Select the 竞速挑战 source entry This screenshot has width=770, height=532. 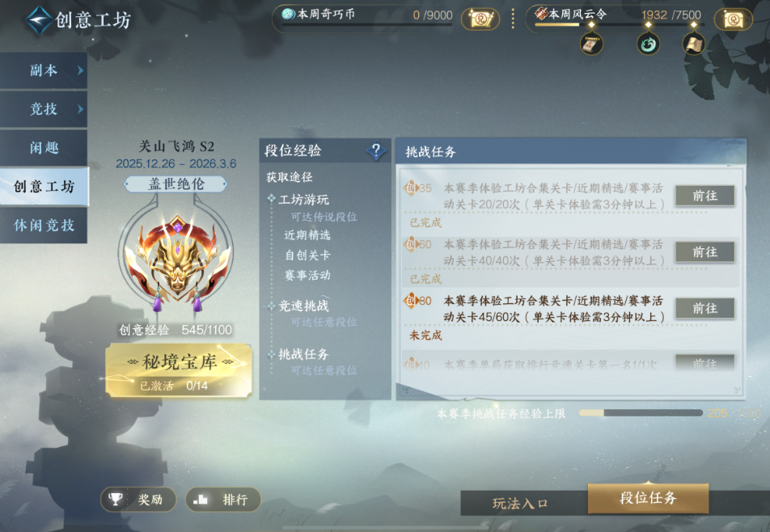point(303,306)
